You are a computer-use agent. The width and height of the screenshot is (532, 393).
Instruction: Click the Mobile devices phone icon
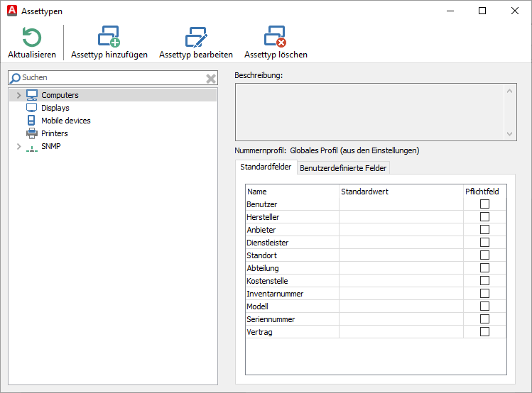(x=31, y=121)
